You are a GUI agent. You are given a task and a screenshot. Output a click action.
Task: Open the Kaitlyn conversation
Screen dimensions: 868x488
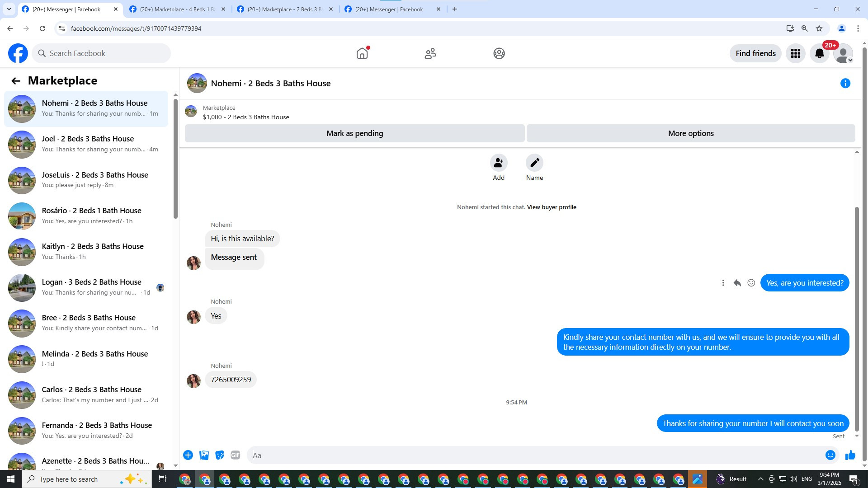tap(86, 252)
